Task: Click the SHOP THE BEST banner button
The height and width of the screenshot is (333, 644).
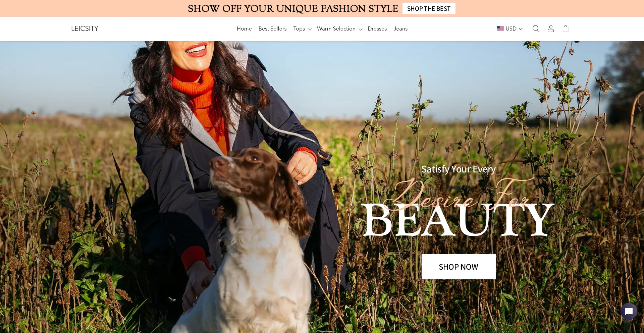Action: 429,9
